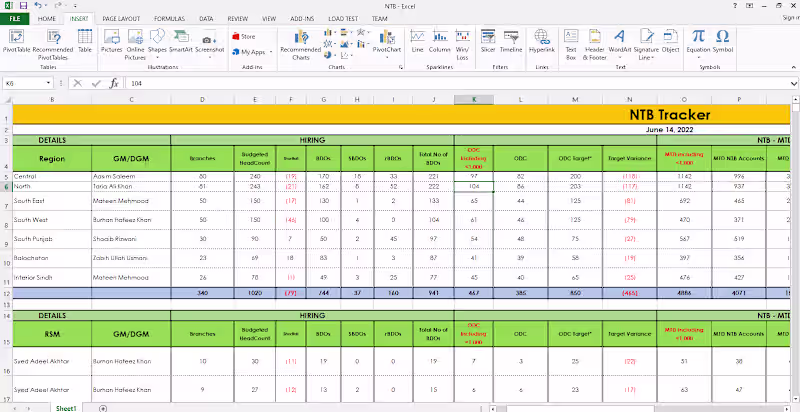
Task: Cancel the formula bar entry
Action: click(x=78, y=83)
